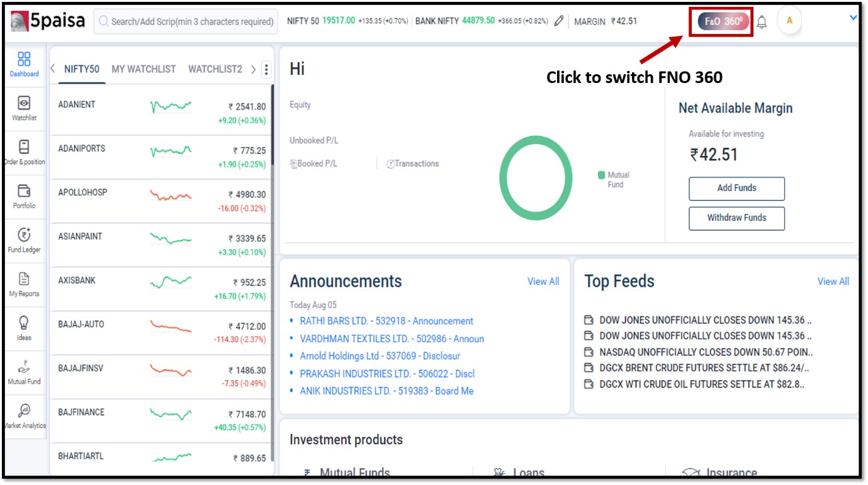The height and width of the screenshot is (485, 868).
Task: Select the BAJAJFINSV watchlist row
Action: coord(161,377)
